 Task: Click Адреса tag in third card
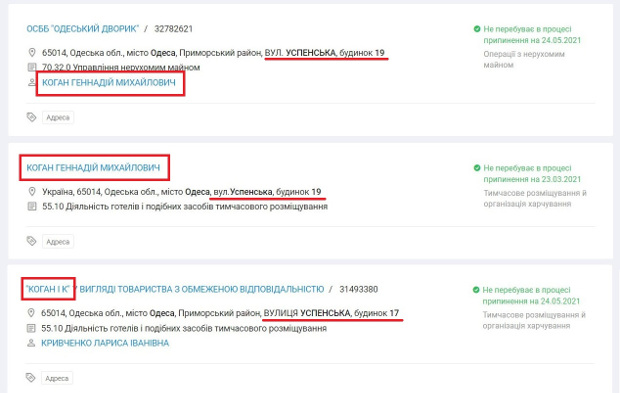[57, 378]
